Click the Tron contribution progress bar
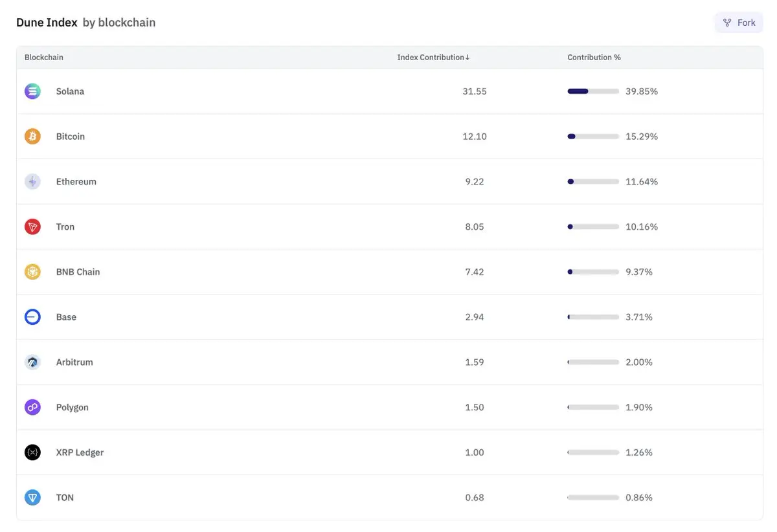Screen dimensions: 777x532 tap(593, 227)
